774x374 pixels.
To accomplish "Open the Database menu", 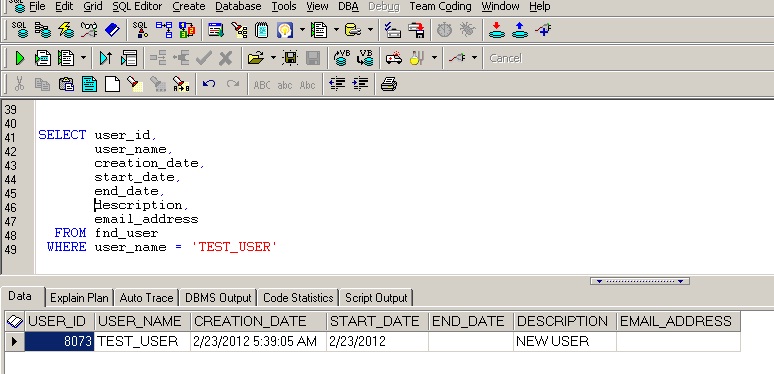I will click(x=238, y=6).
